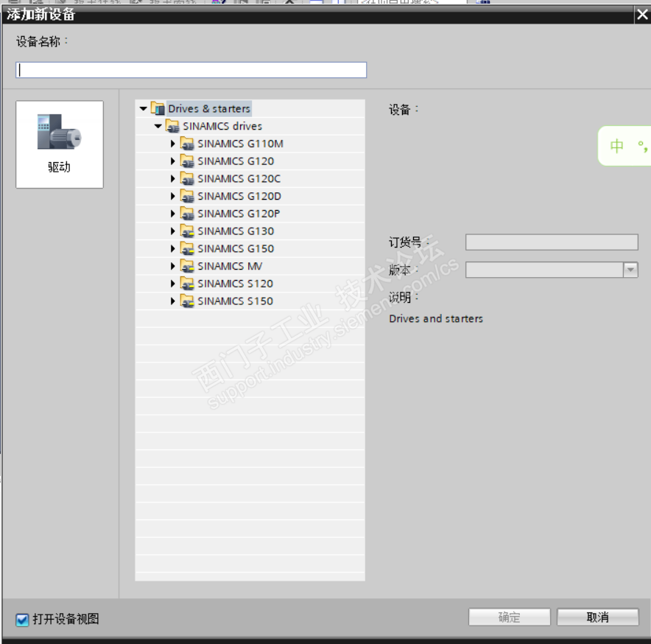Open the 版本 version dropdown arrow
Viewport: 651px width, 644px height.
point(630,270)
